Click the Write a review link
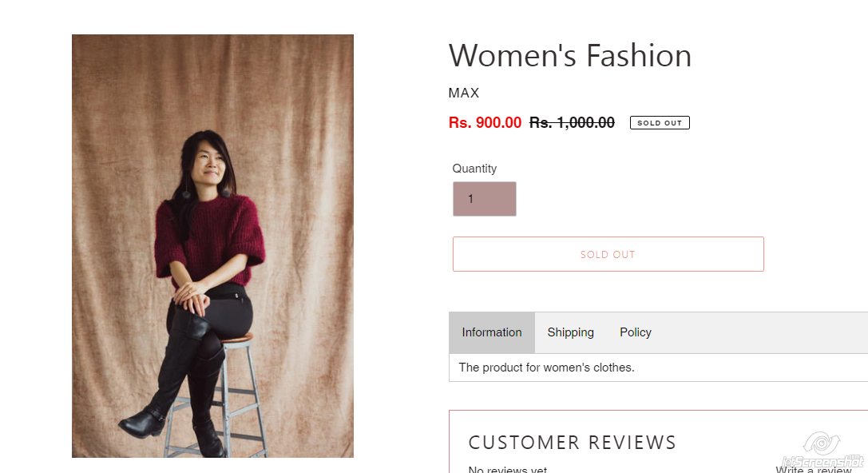 tap(813, 470)
